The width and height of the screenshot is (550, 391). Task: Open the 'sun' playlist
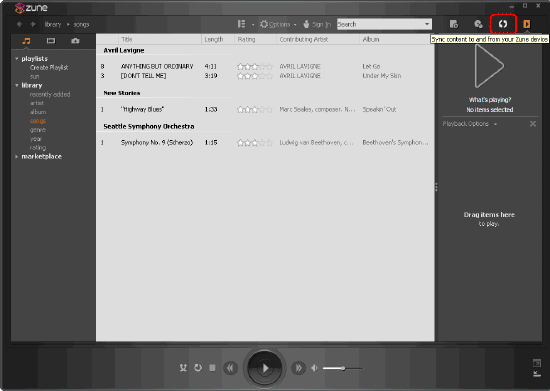click(34, 76)
